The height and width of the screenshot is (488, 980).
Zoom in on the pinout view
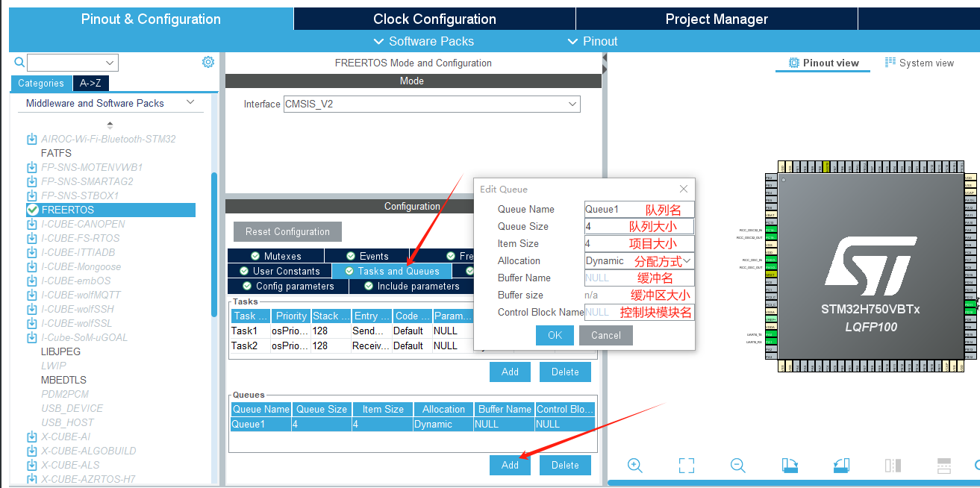click(635, 466)
